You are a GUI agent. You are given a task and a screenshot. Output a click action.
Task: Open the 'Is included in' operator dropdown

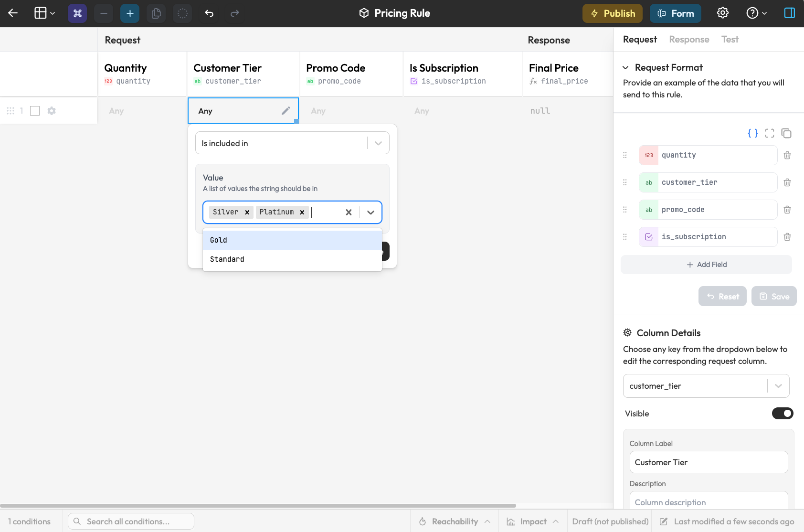click(x=292, y=143)
